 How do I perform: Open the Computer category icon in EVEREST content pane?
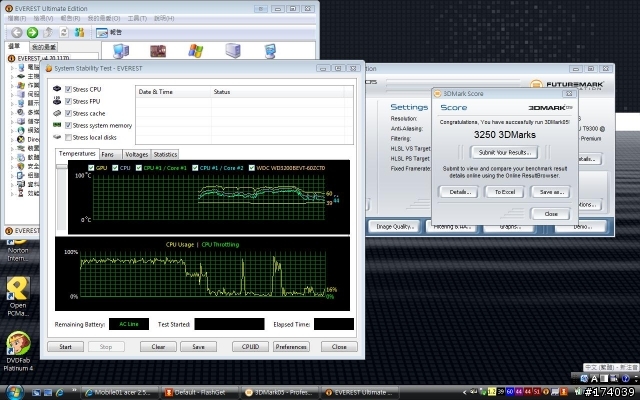point(120,51)
